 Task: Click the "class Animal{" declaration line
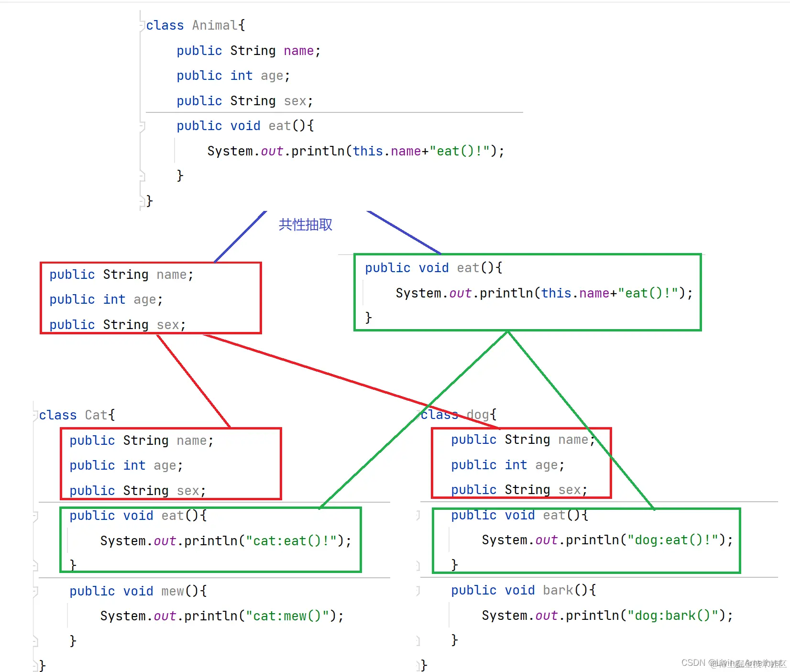(x=196, y=25)
